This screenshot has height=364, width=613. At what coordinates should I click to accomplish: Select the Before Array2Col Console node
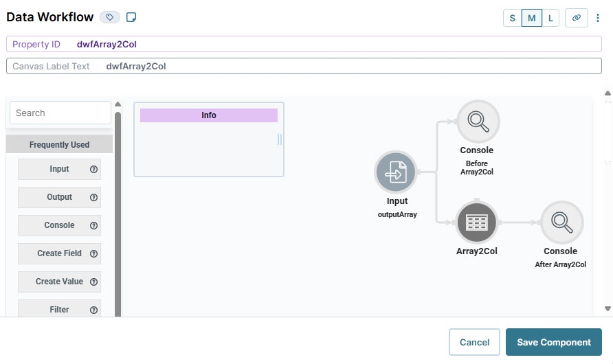(478, 122)
